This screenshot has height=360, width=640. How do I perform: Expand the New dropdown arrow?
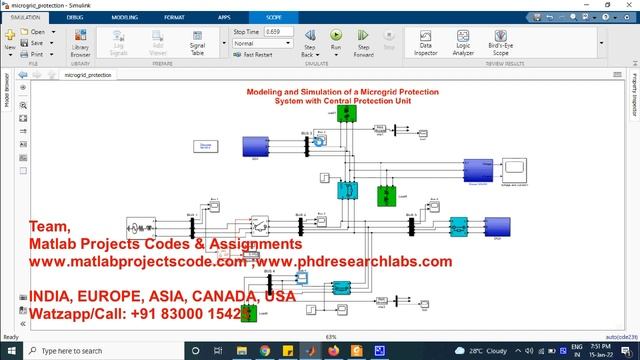point(10,55)
